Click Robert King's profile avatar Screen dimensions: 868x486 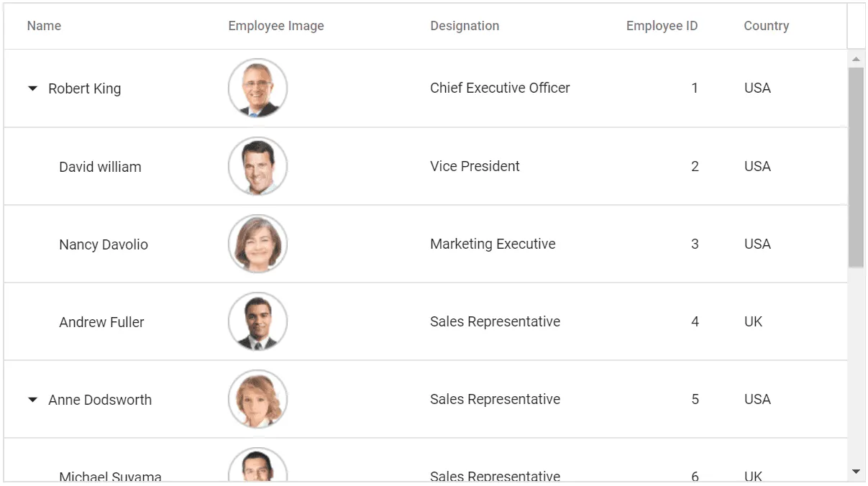pos(257,88)
